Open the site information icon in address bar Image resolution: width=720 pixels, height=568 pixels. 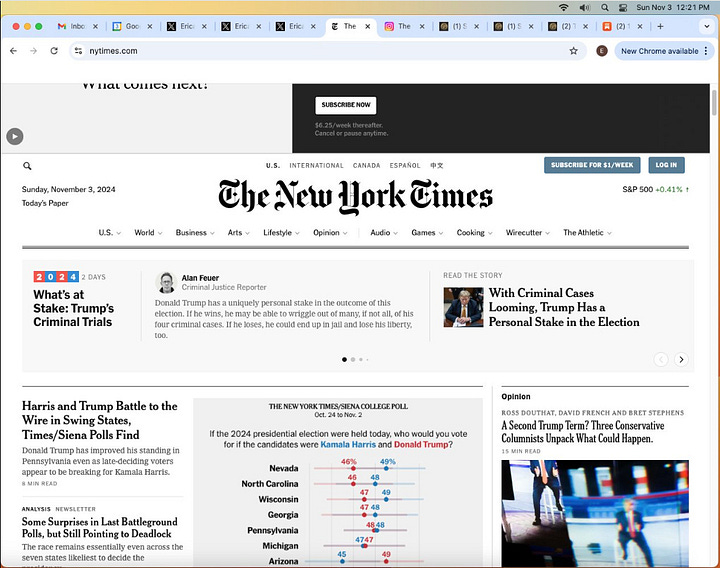[79, 51]
